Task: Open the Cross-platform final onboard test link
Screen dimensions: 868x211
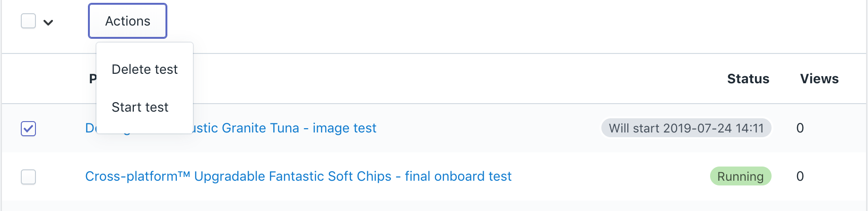Action: point(298,176)
